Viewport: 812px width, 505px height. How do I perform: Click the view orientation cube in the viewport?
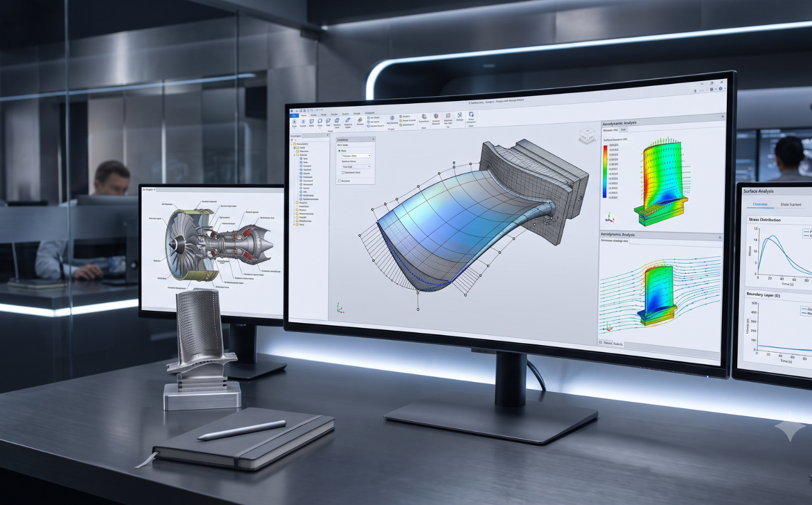click(x=587, y=136)
